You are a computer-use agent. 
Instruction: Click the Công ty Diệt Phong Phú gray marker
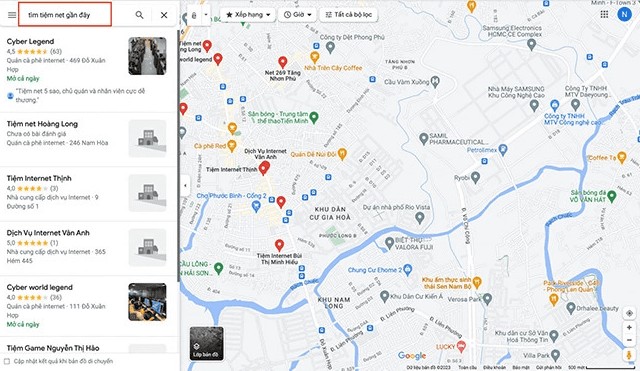[331, 47]
